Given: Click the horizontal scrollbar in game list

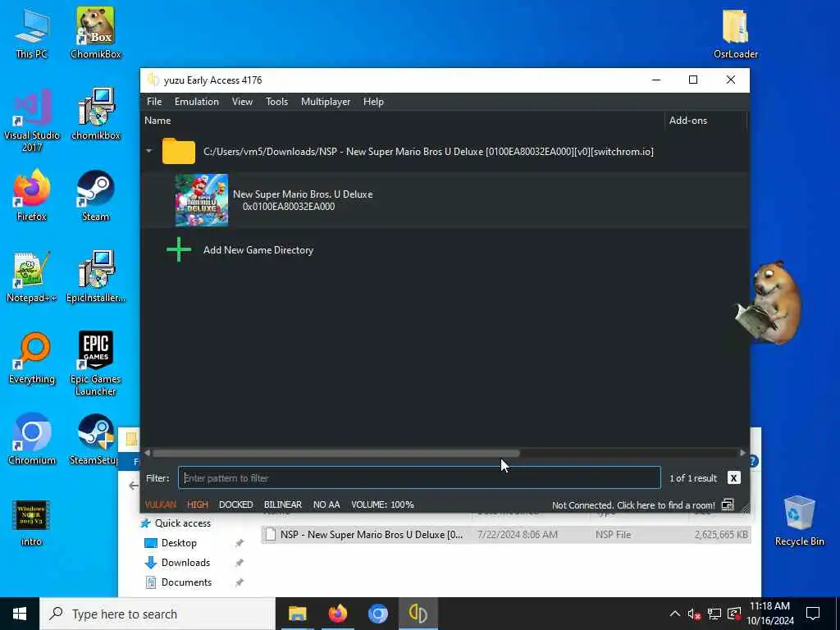Looking at the screenshot, I should 336,453.
